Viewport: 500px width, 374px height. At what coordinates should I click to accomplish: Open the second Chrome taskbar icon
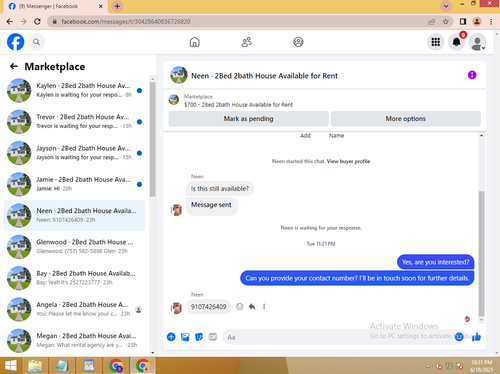pos(143,366)
